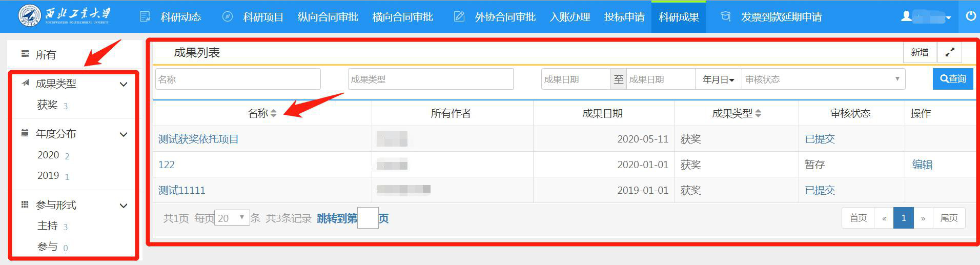This screenshot has height=265, width=980.
Task: Switch to the 投标申请 tab
Action: pos(624,17)
